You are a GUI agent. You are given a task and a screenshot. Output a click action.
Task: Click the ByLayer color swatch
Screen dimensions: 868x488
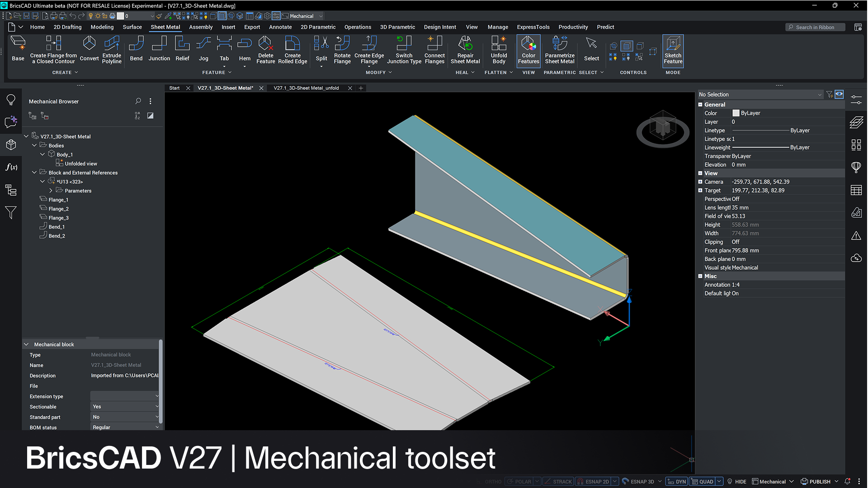click(736, 113)
